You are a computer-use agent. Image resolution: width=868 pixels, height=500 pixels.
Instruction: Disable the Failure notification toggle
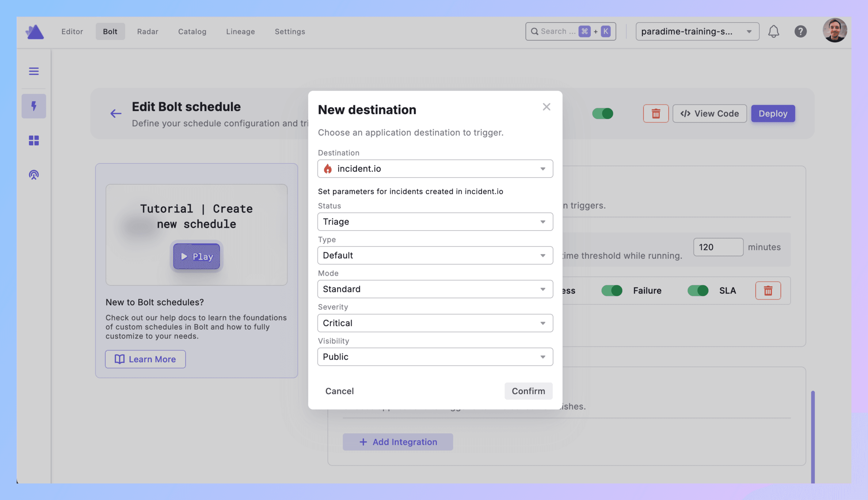coord(611,290)
